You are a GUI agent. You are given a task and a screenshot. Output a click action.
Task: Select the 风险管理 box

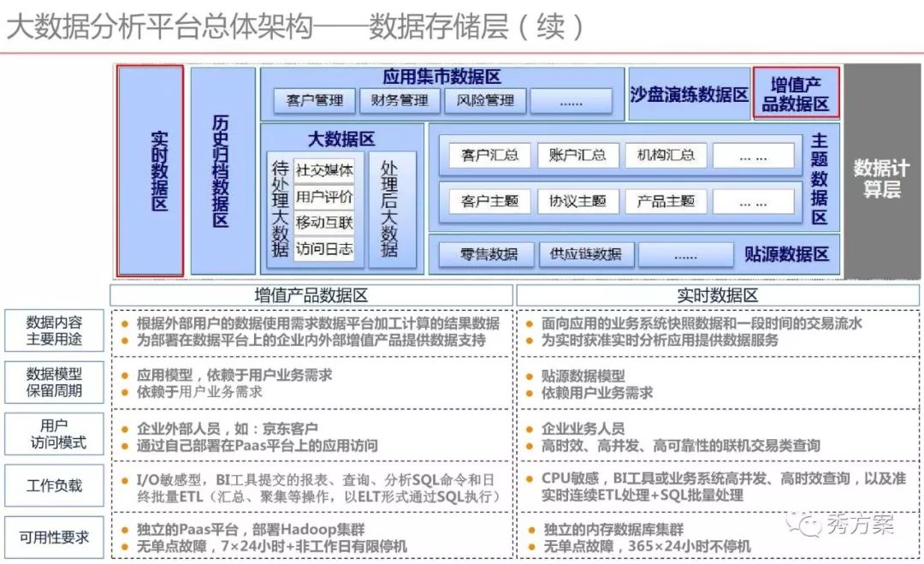point(485,101)
